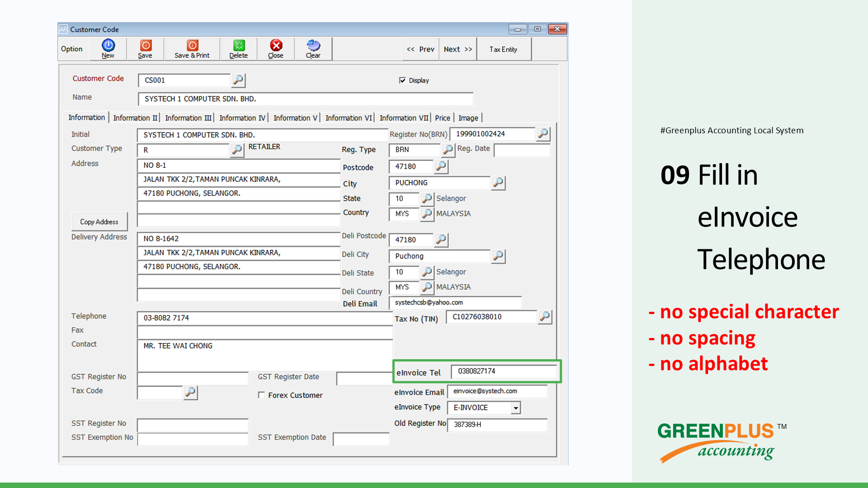Click the Contact field MR. TEE WAI CHONG
Screen dimensions: 868x488
pyautogui.click(x=265, y=355)
